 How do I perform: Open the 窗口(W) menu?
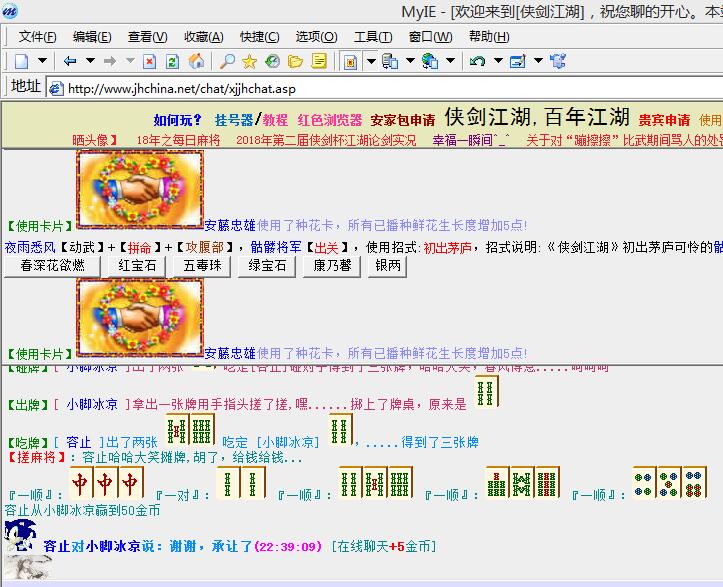point(430,36)
